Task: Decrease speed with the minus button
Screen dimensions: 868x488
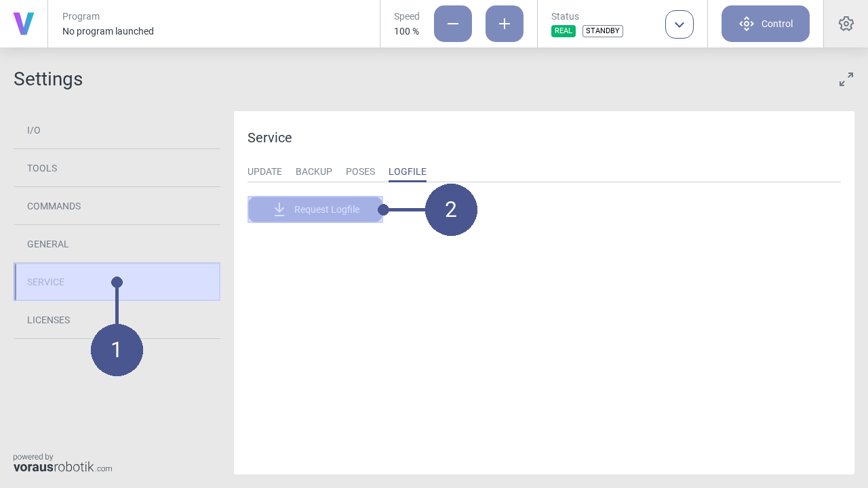Action: tap(453, 24)
